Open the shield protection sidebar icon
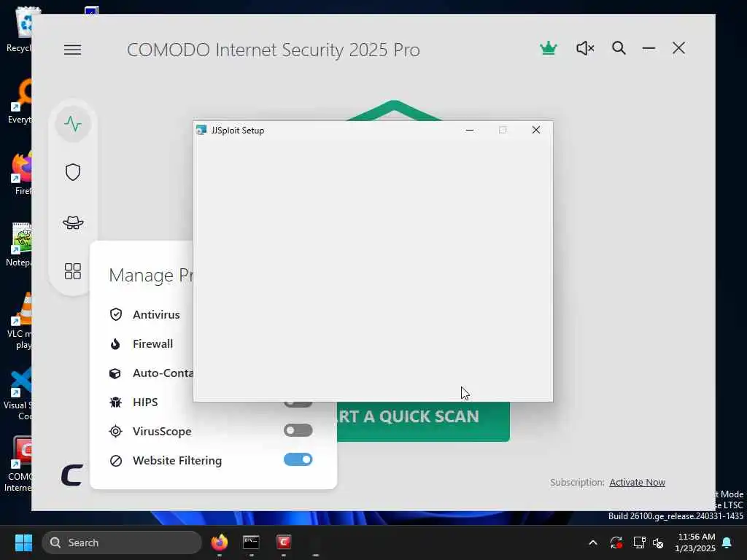The width and height of the screenshot is (747, 560). click(x=73, y=172)
